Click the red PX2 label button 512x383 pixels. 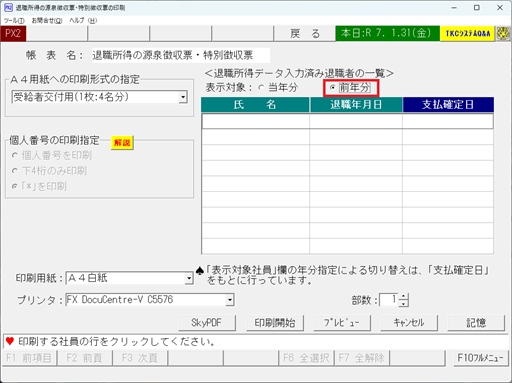coord(13,34)
